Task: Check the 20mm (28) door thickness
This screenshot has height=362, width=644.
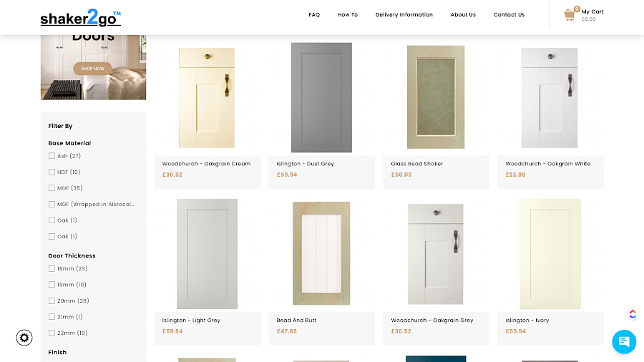Action: click(52, 300)
